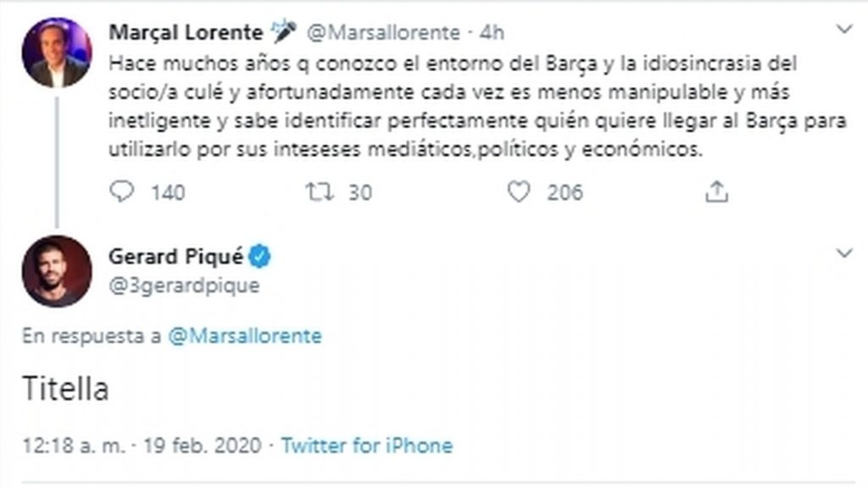Like the tweet with the heart icon
Viewport: 868px width, 488px height.
point(518,192)
